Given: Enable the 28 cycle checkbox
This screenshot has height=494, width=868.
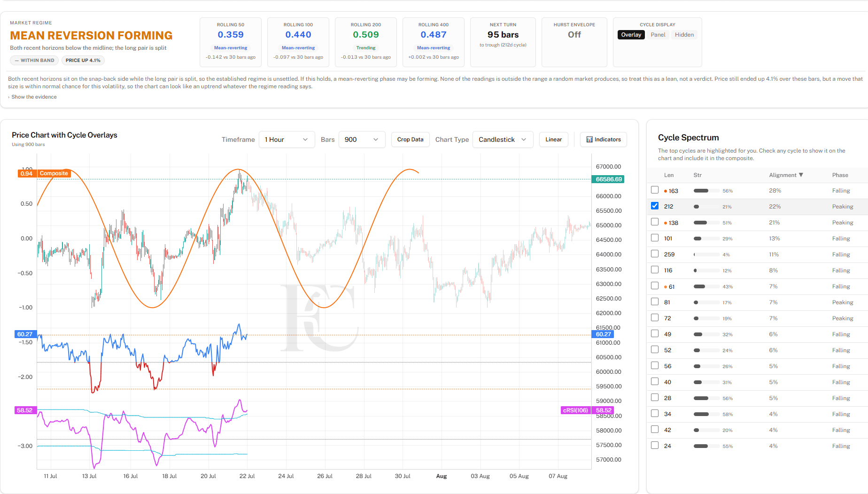Looking at the screenshot, I should point(655,398).
